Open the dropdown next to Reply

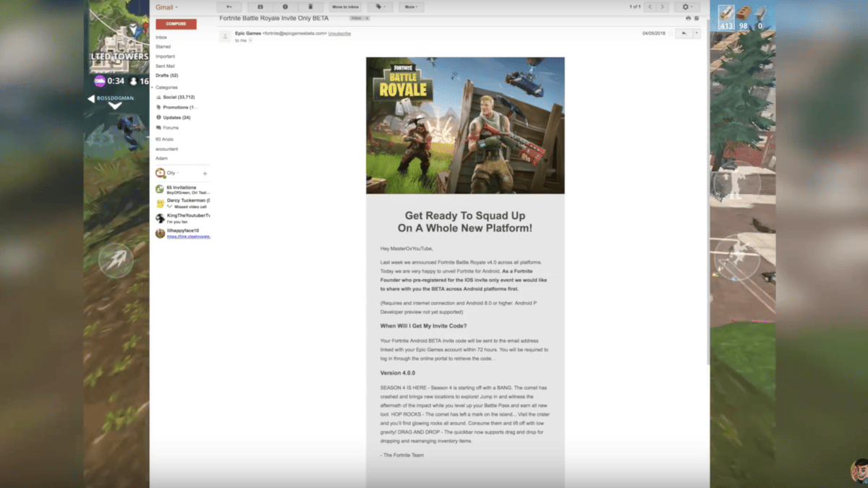697,33
